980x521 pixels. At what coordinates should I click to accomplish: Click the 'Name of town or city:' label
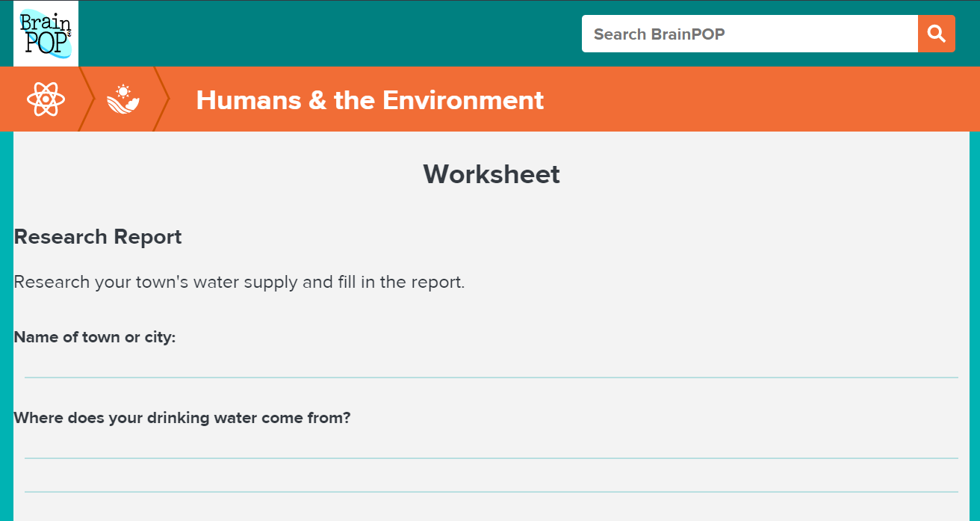pyautogui.click(x=95, y=337)
